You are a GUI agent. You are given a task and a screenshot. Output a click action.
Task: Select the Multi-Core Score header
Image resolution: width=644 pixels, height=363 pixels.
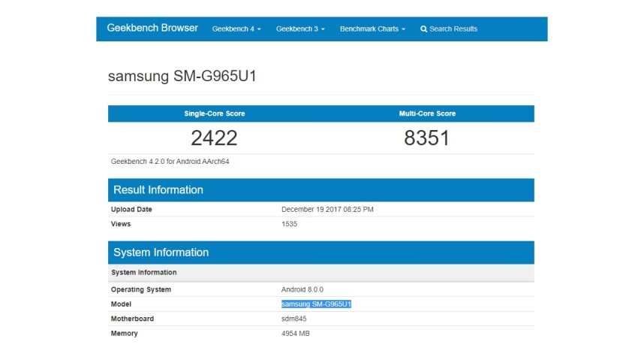click(x=427, y=113)
